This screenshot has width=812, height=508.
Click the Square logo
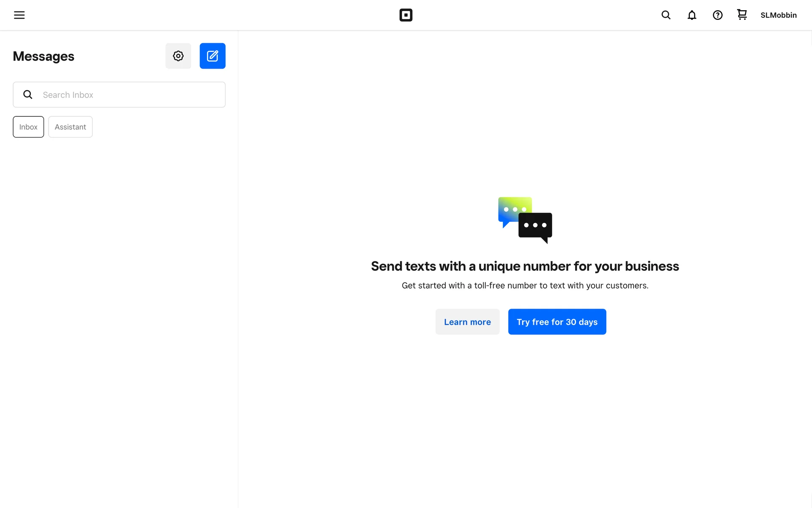(x=406, y=15)
